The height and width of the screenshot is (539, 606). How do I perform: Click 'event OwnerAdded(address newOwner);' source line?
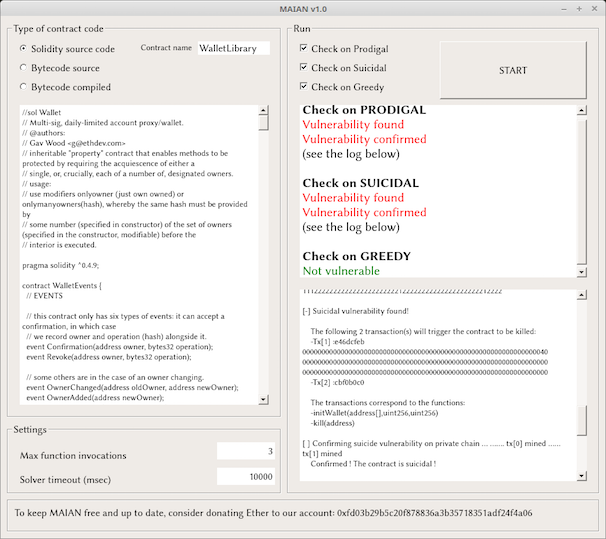click(x=95, y=398)
